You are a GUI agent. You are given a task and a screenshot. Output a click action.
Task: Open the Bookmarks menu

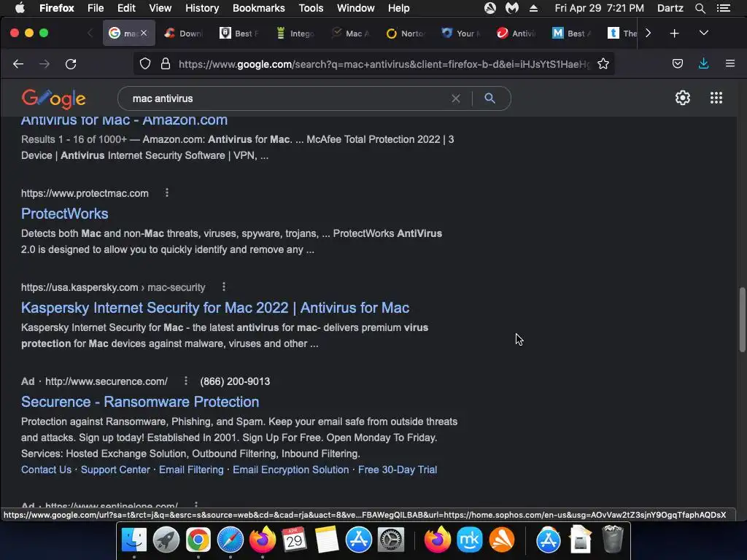tap(259, 8)
